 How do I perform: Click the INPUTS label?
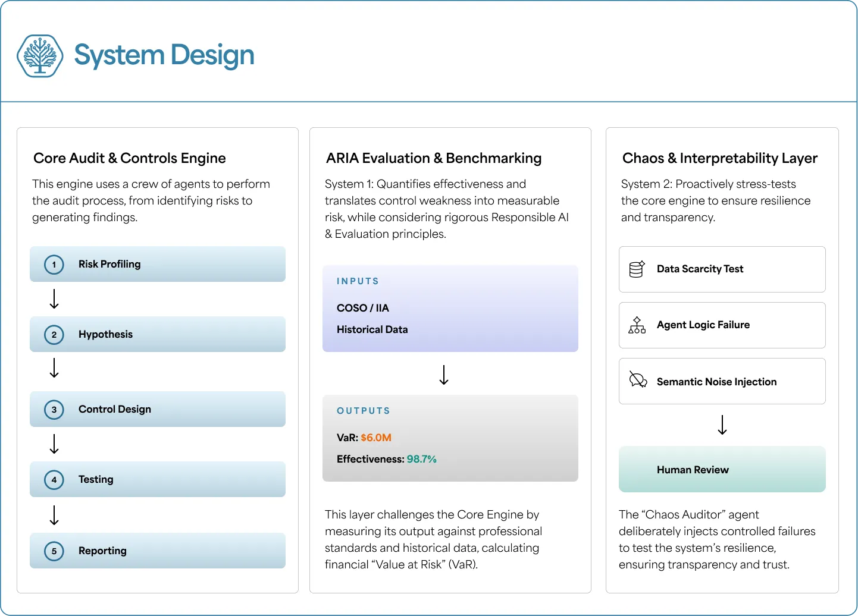(x=358, y=281)
